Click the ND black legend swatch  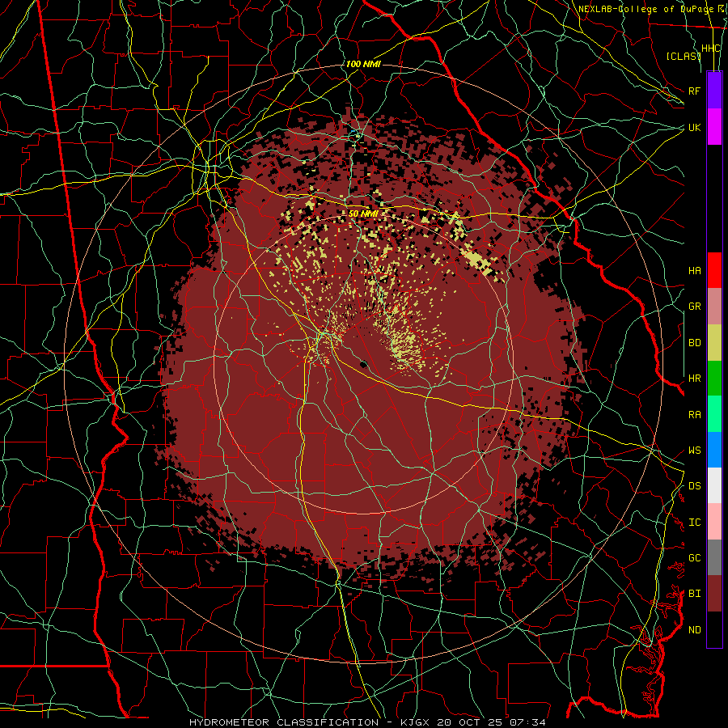click(714, 629)
